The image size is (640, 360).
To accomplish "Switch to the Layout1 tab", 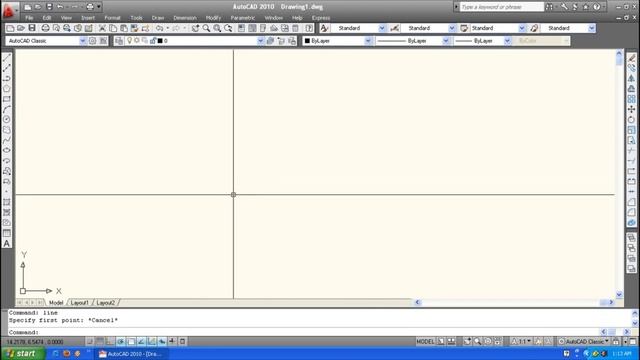I will pos(80,302).
